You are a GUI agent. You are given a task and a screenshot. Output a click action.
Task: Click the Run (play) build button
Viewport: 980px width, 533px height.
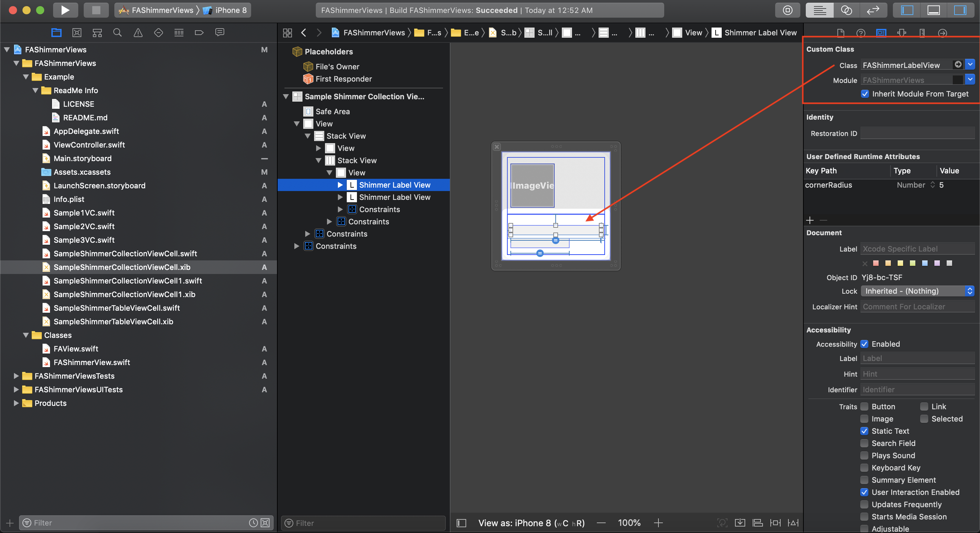65,10
